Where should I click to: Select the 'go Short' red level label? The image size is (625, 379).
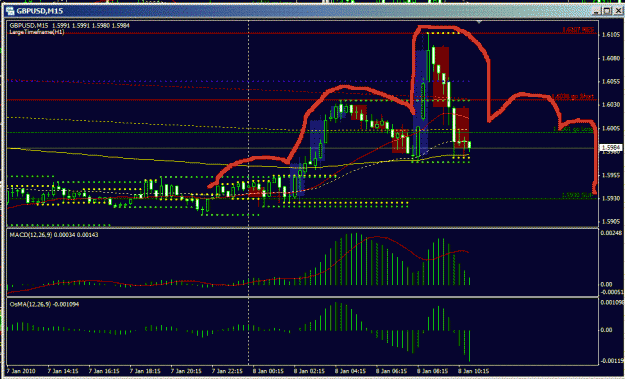tap(573, 96)
